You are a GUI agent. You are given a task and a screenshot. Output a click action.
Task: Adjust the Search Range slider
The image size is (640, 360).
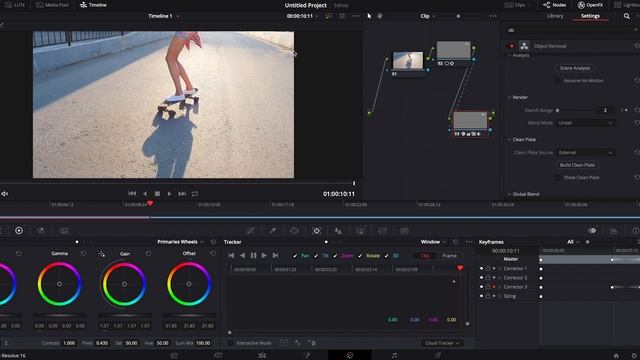click(x=558, y=110)
